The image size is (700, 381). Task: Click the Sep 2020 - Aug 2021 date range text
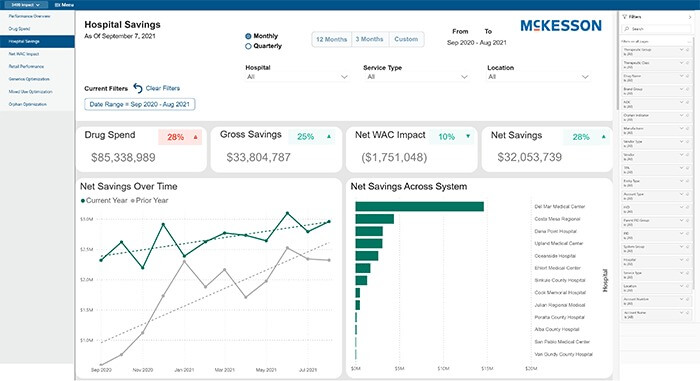(477, 42)
